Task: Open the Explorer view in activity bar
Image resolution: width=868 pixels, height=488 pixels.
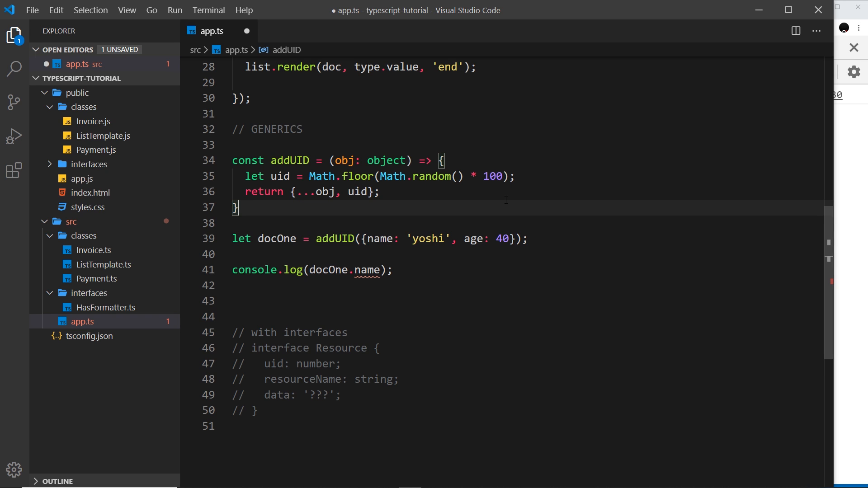Action: pyautogui.click(x=14, y=36)
